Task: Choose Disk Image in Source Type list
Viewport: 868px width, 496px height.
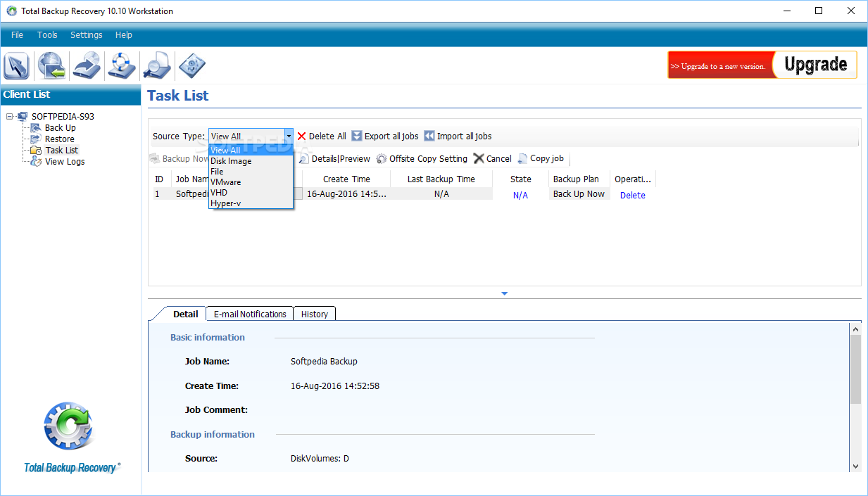Action: (251, 161)
